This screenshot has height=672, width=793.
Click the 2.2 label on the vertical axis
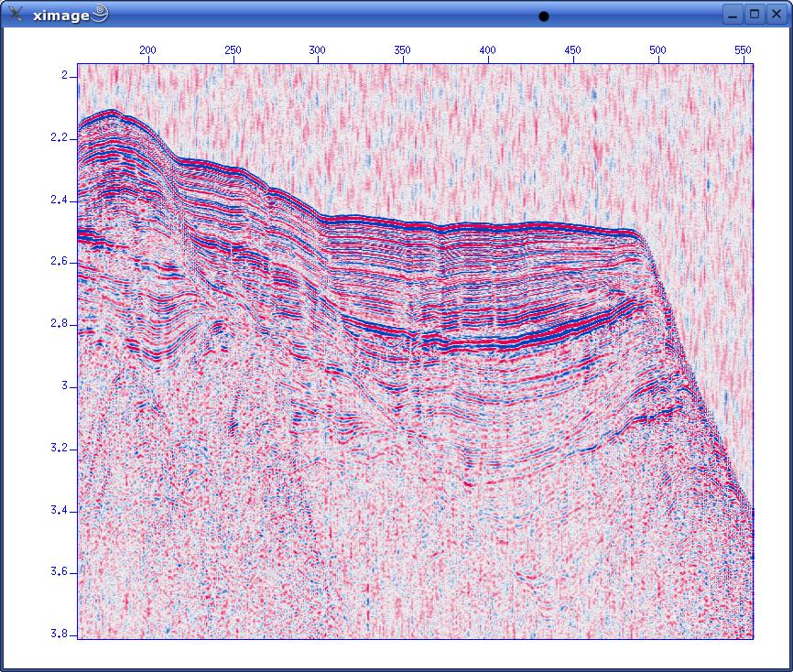coord(57,137)
